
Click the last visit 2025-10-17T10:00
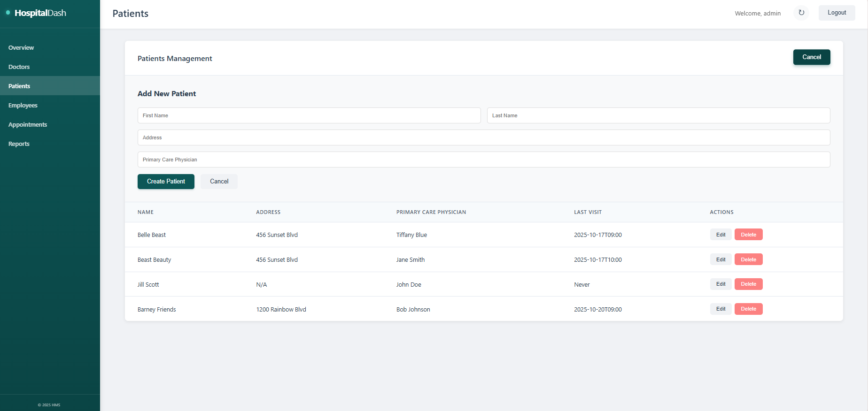598,260
